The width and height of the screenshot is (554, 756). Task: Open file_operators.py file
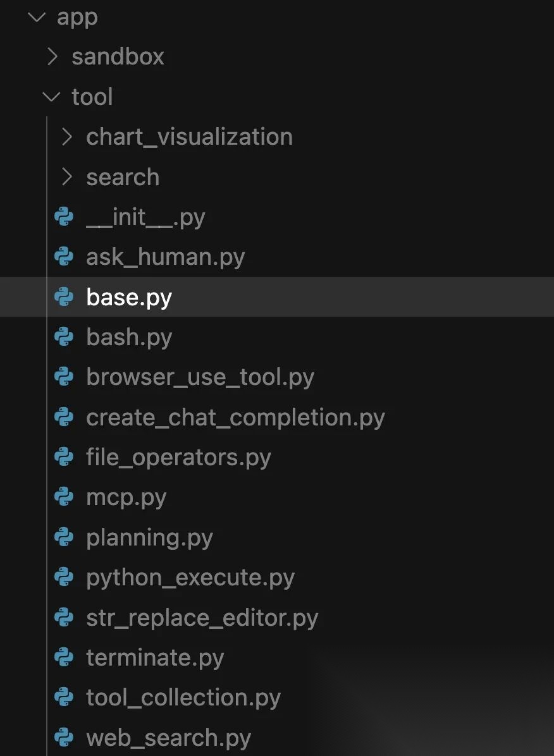point(178,458)
